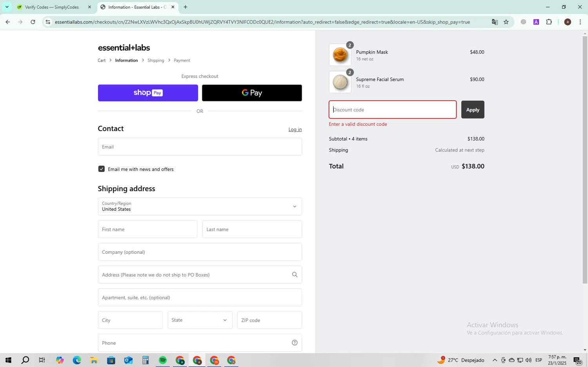
Task: Focus the First name field
Action: [147, 229]
